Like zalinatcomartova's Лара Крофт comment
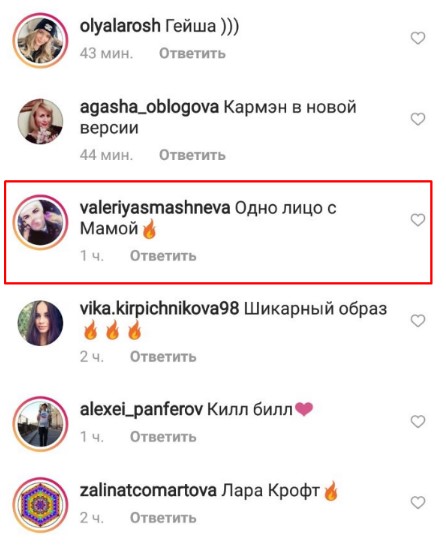The image size is (446, 557). pos(418,502)
